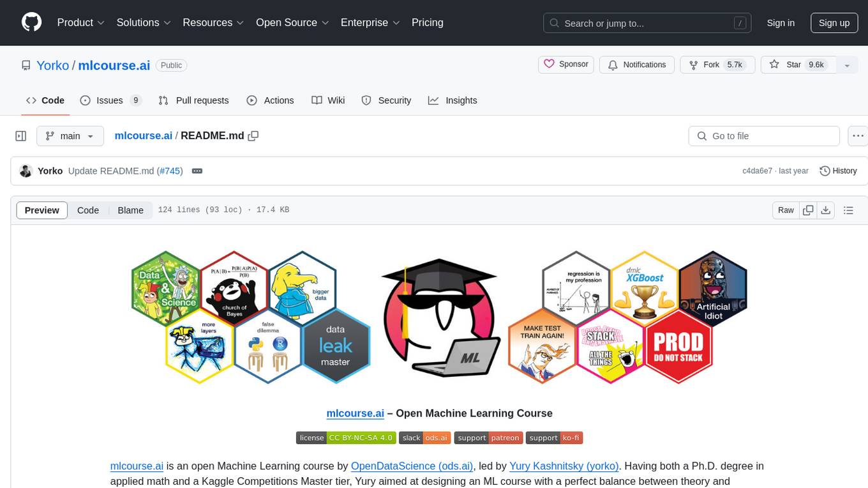
Task: Expand the Solutions menu
Action: pyautogui.click(x=144, y=22)
